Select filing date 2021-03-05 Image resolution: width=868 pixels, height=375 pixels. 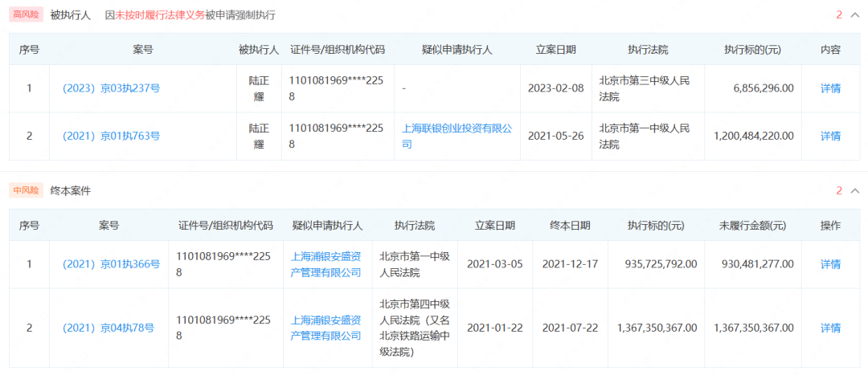(495, 264)
